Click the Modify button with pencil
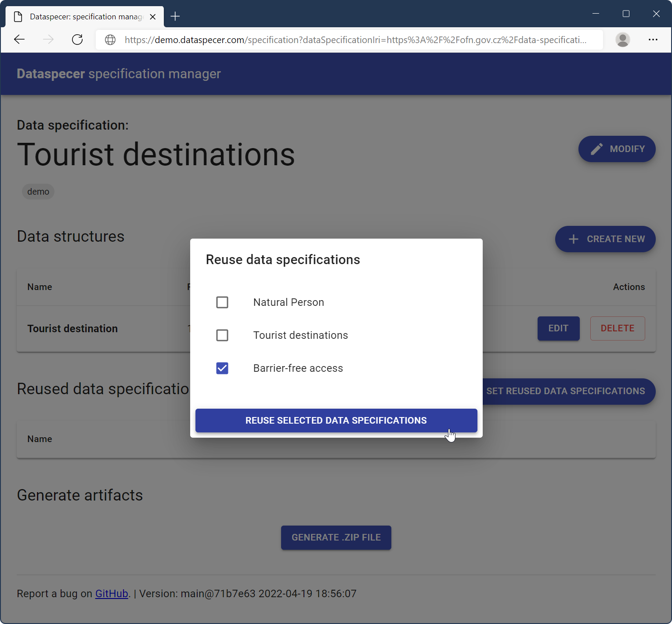The height and width of the screenshot is (624, 672). (x=617, y=149)
